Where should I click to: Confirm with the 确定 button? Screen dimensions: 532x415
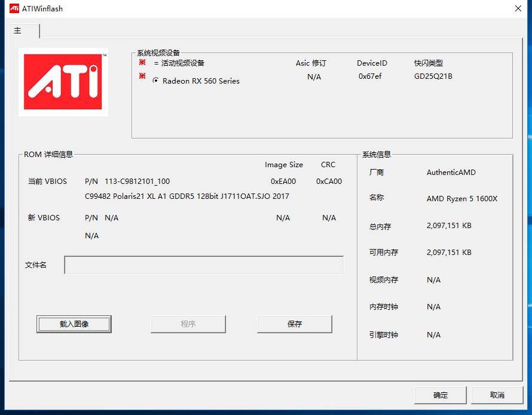tap(441, 395)
